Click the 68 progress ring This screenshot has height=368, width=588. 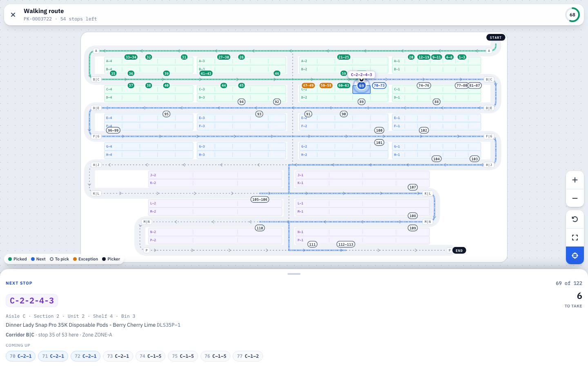[x=572, y=15]
